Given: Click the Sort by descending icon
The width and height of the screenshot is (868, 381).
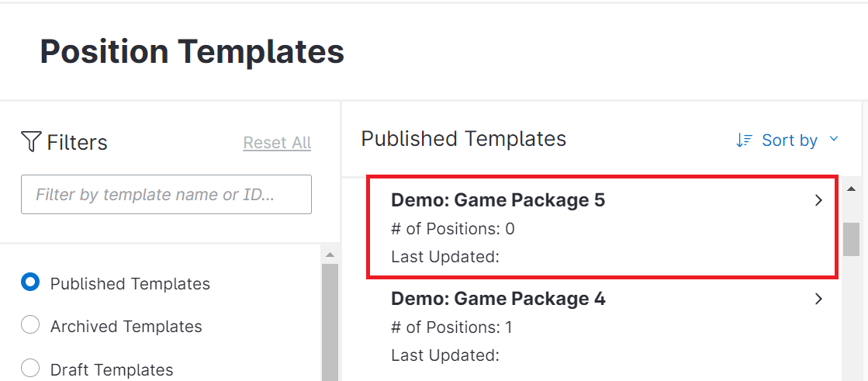Looking at the screenshot, I should [744, 140].
